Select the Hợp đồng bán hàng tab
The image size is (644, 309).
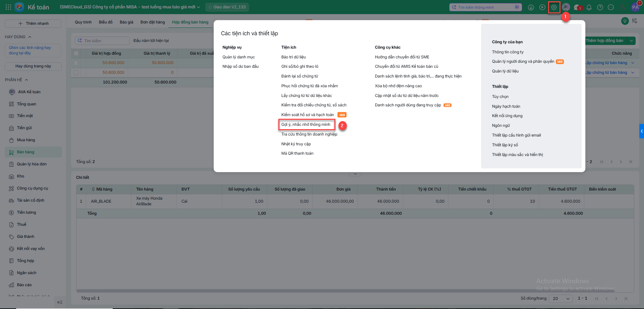click(x=190, y=22)
